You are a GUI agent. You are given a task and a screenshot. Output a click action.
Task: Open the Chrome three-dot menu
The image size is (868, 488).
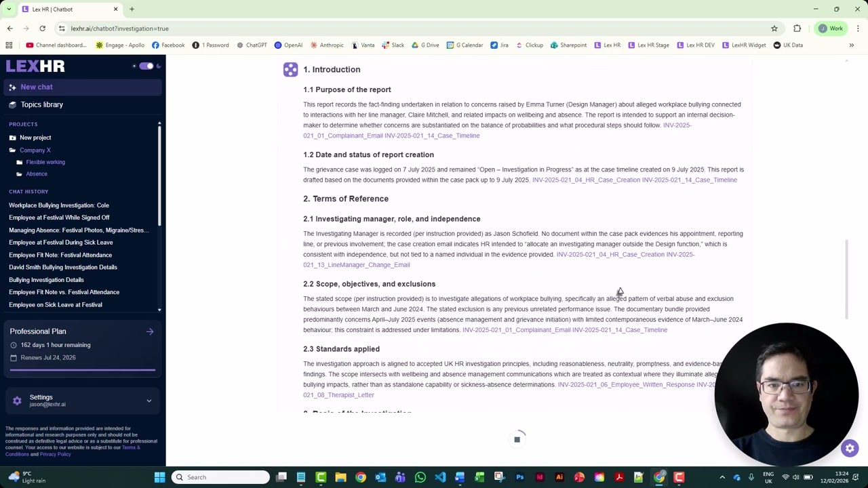coord(858,28)
